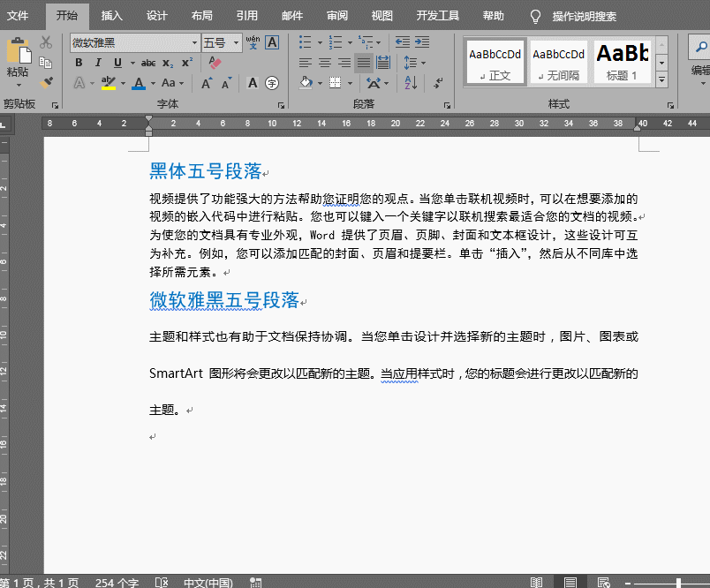
Task: Open the 布局 ribbon tab
Action: point(201,16)
